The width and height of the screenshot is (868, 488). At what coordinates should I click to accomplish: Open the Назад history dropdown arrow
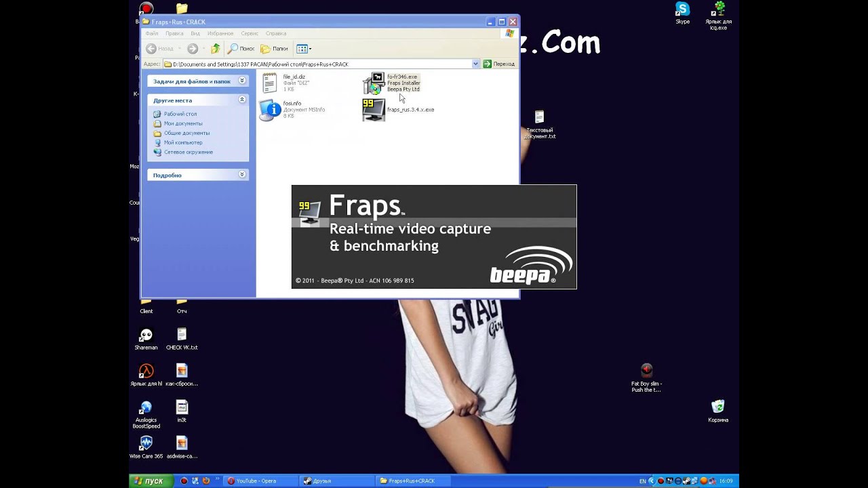click(180, 49)
